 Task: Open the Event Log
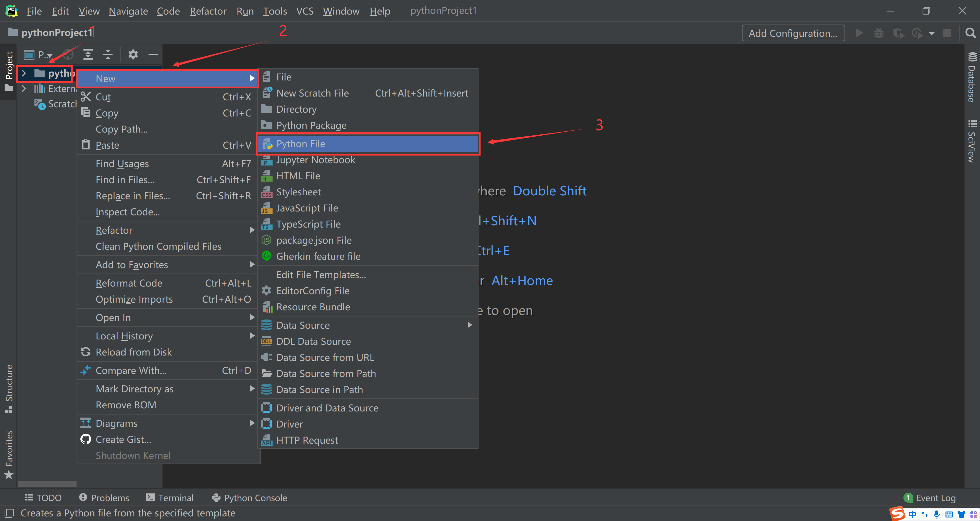930,498
